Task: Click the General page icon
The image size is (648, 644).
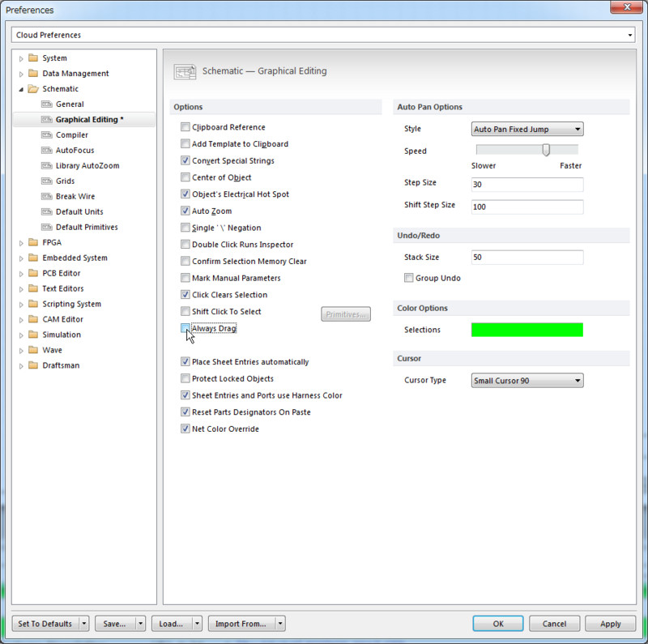Action: (x=47, y=104)
